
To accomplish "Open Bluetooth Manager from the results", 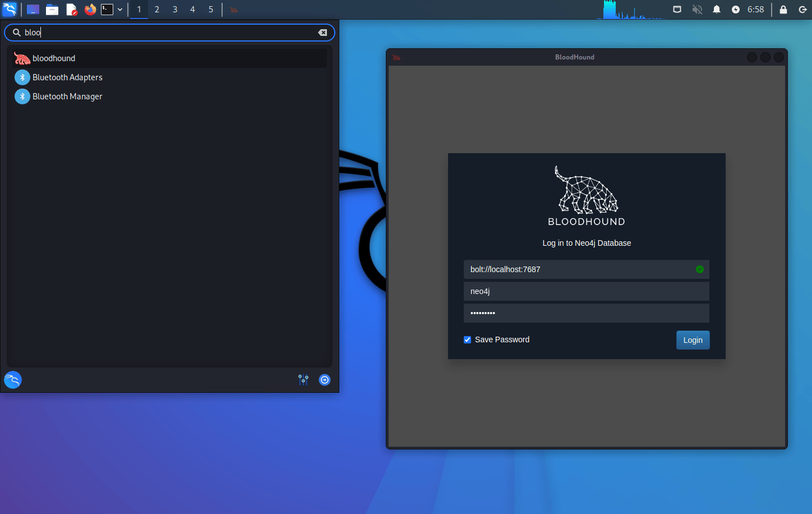I will [x=67, y=97].
